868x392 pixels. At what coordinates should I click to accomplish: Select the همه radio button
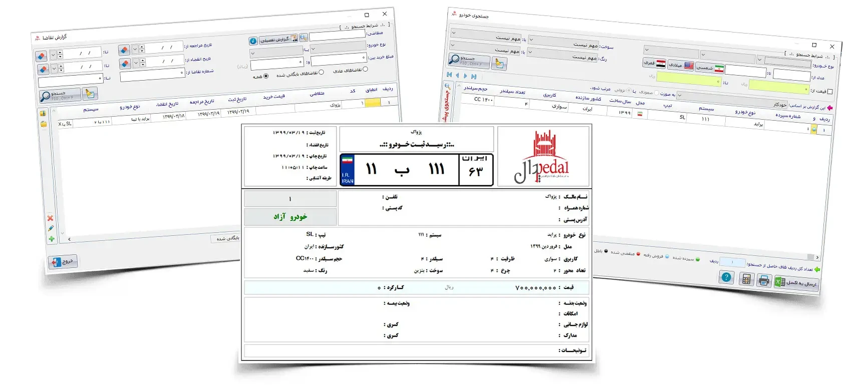266,76
